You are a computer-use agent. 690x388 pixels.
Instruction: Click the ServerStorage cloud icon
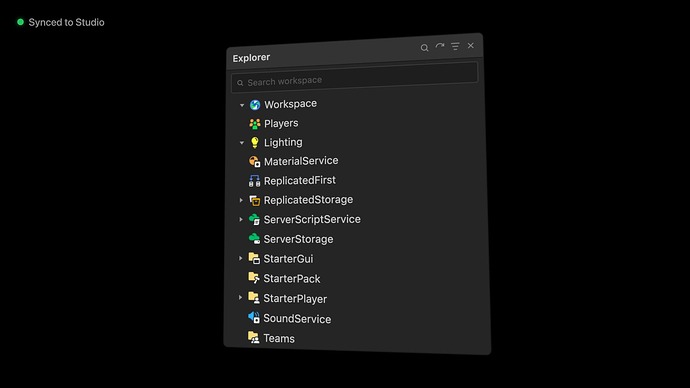pos(254,239)
